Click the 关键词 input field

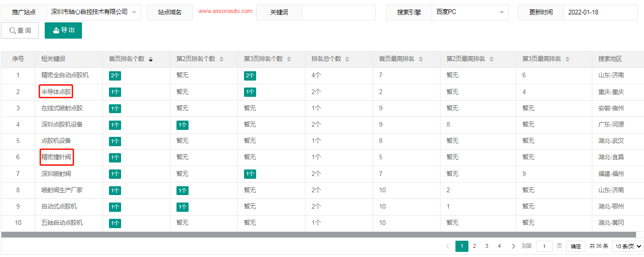[x=339, y=13]
